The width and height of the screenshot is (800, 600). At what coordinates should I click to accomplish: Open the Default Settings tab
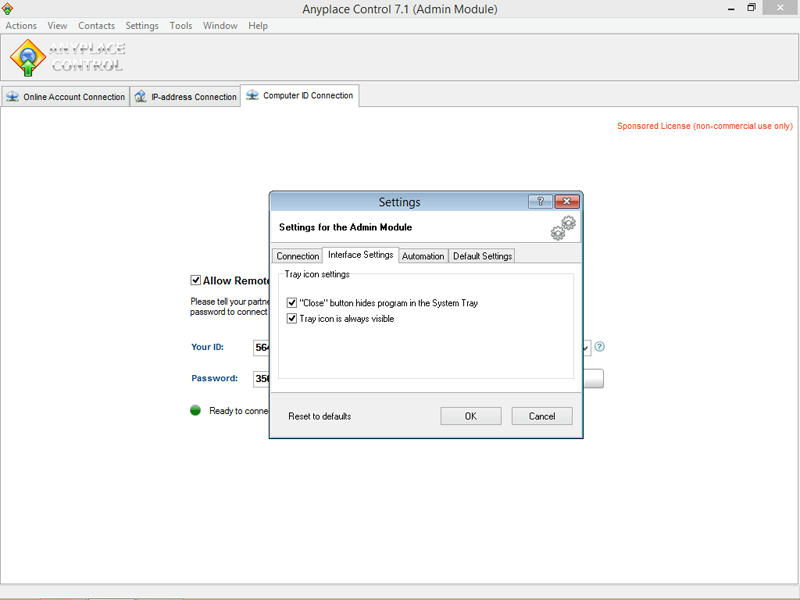point(482,256)
